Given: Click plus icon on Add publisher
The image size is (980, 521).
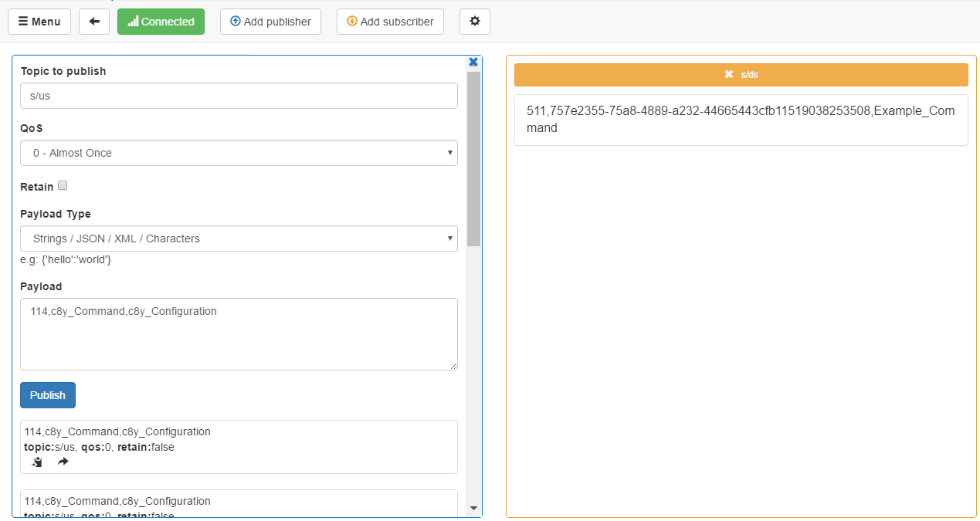Looking at the screenshot, I should (234, 22).
